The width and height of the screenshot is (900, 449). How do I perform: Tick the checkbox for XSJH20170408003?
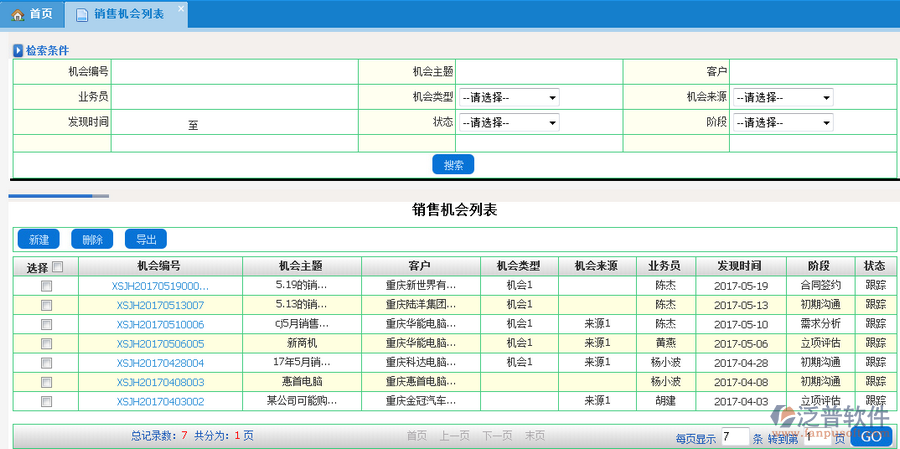46,381
